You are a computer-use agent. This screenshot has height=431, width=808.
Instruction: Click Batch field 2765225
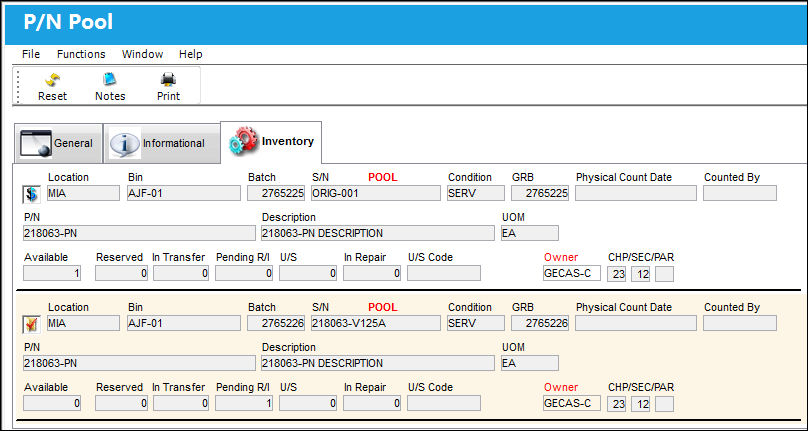point(276,193)
